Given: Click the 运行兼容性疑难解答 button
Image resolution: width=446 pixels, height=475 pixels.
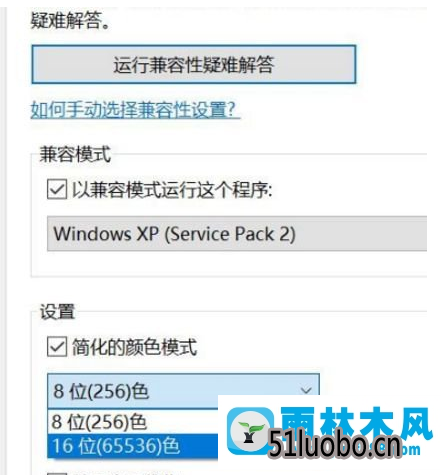Looking at the screenshot, I should pyautogui.click(x=194, y=64).
